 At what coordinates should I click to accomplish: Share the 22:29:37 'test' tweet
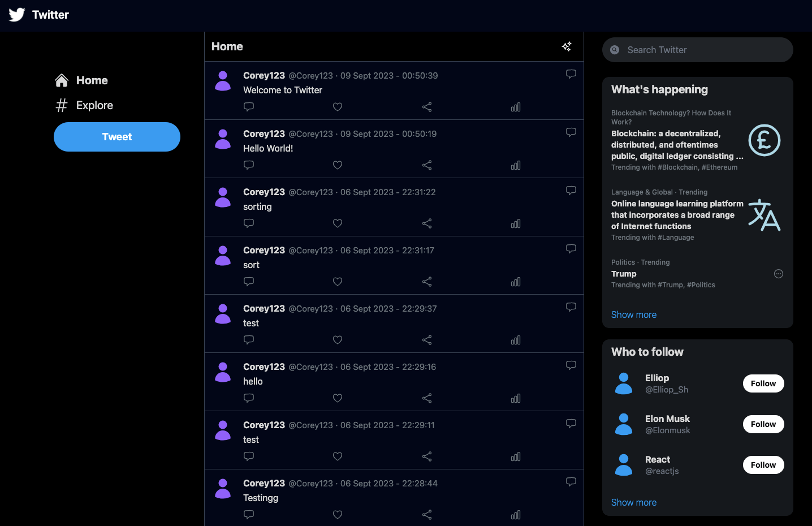coord(427,340)
